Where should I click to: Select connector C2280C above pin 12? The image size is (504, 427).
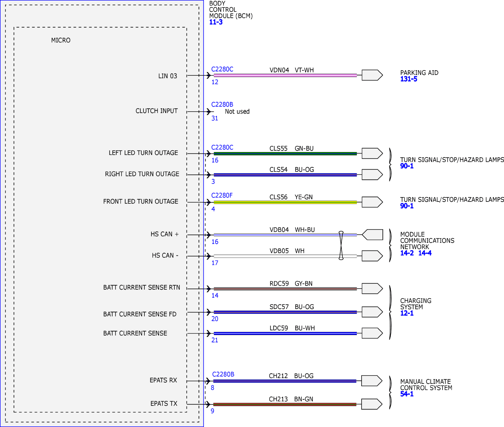pos(222,69)
